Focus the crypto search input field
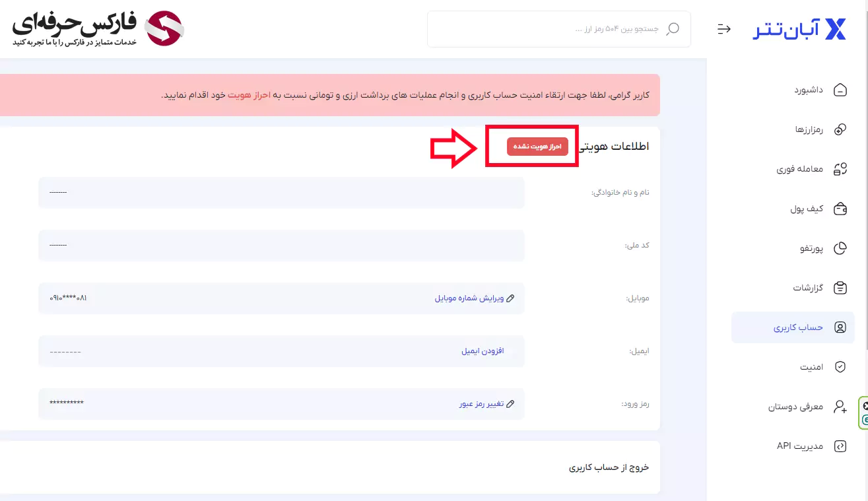 (x=559, y=29)
